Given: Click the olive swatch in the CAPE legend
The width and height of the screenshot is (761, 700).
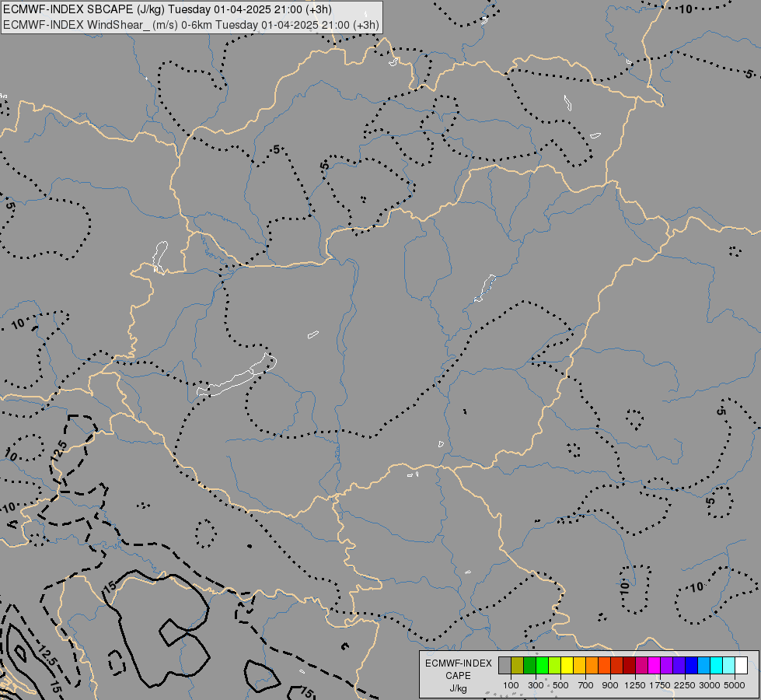Looking at the screenshot, I should (x=518, y=666).
